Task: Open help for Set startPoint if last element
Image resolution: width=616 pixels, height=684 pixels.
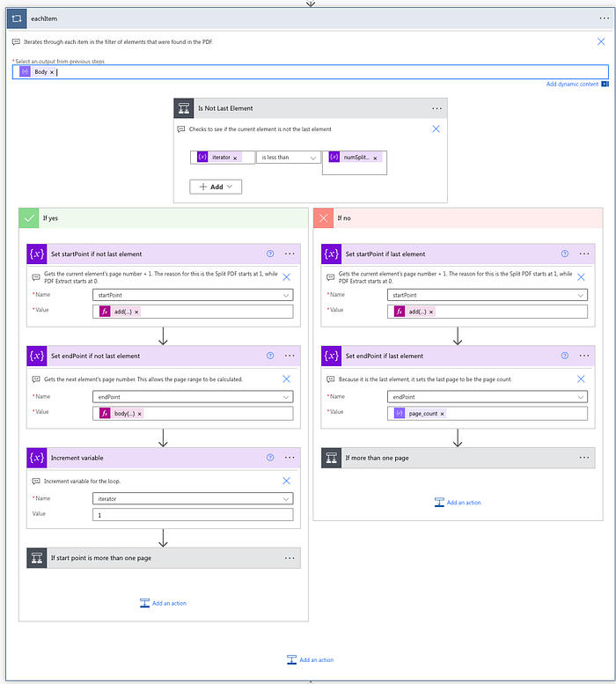Action: coord(565,254)
